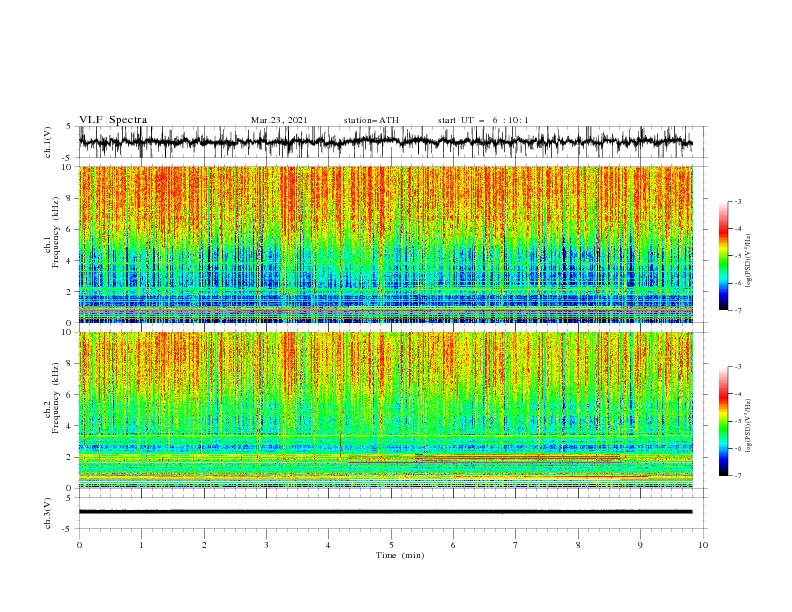This screenshot has height=612, width=792.
Task: Click the "ch.1 Frequency (kHz)" axis label
Action: tap(52, 232)
